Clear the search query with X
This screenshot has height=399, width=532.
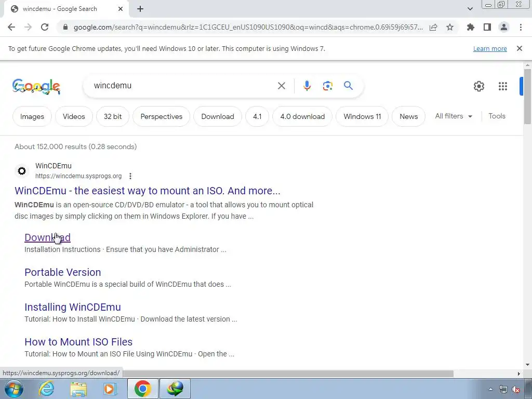click(x=281, y=86)
